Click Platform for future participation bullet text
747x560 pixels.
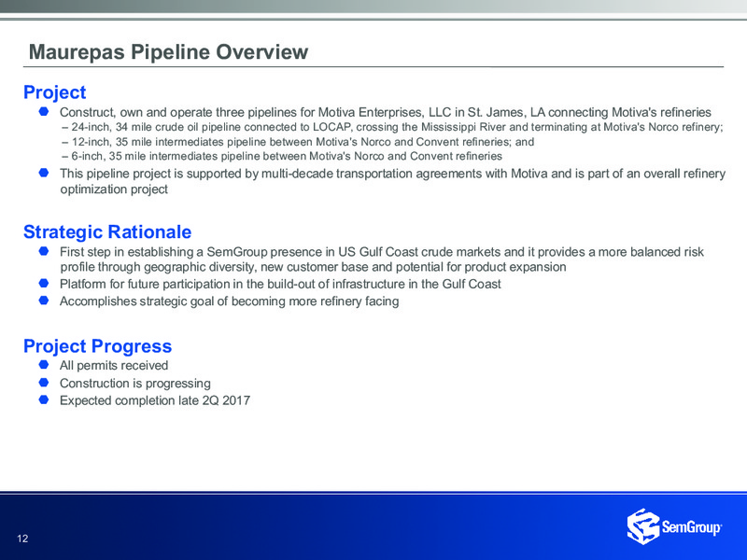pos(280,285)
